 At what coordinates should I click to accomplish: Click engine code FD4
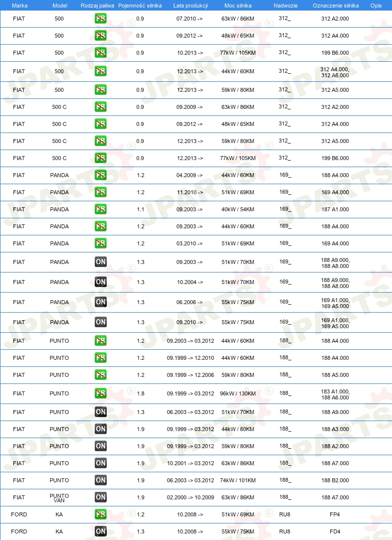click(334, 531)
